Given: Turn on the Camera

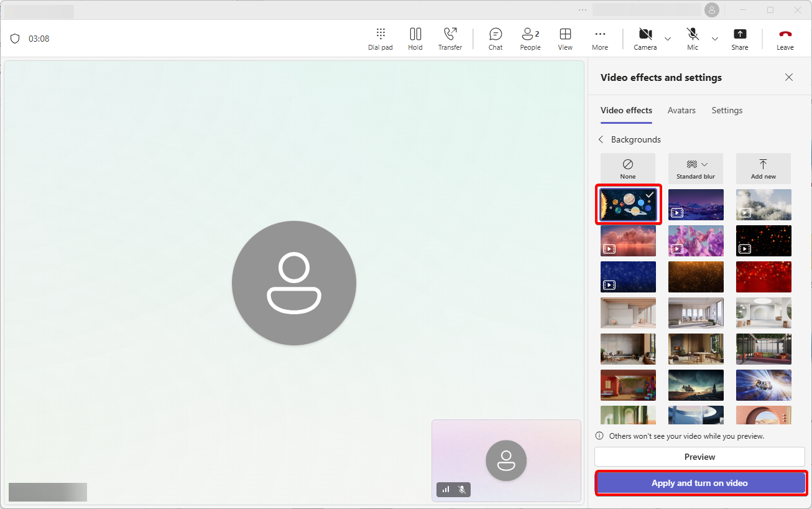Looking at the screenshot, I should point(645,39).
